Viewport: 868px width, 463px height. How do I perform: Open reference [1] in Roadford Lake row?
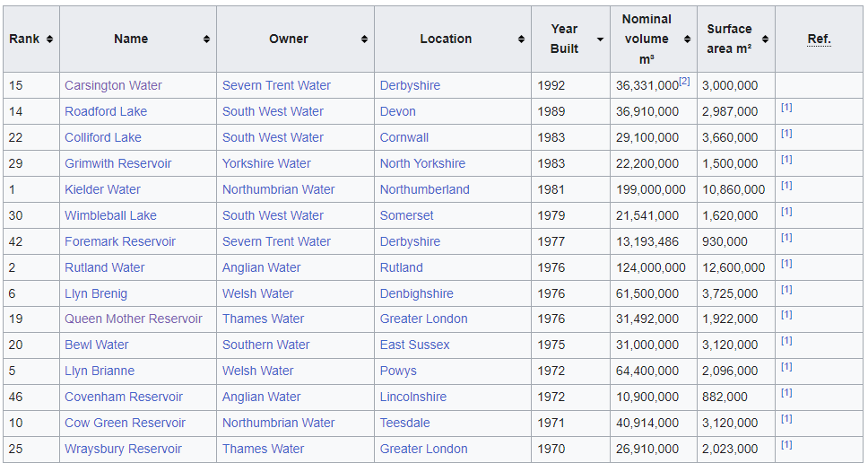tap(786, 108)
